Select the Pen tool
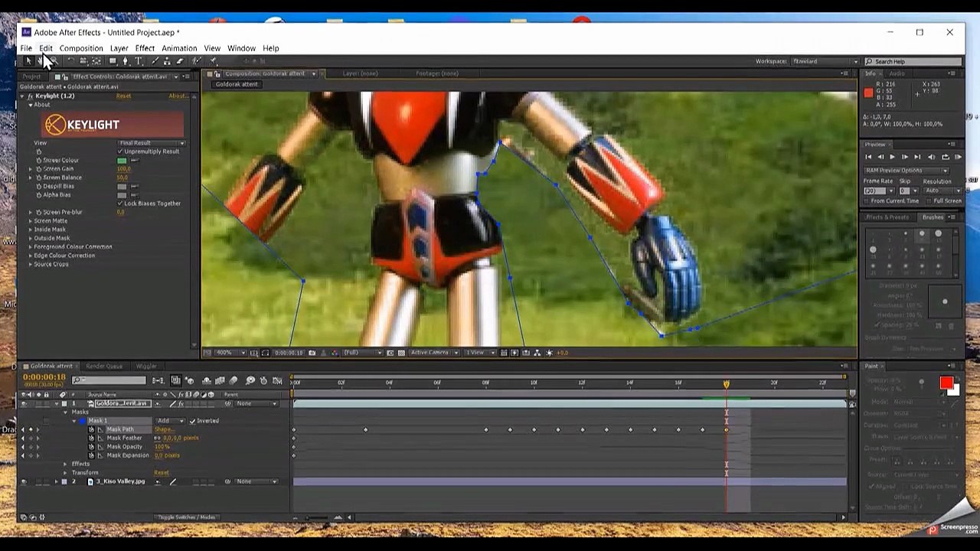The width and height of the screenshot is (980, 551). (126, 61)
